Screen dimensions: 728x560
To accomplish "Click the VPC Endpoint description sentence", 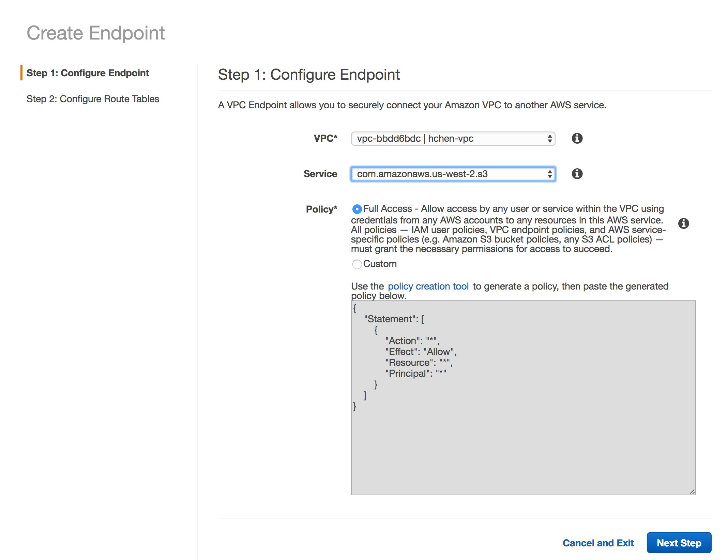I will pyautogui.click(x=412, y=105).
